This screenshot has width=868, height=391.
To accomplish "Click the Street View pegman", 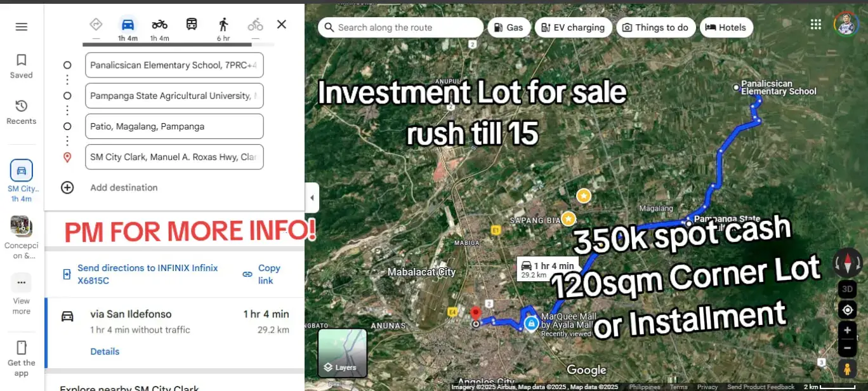I will [847, 369].
